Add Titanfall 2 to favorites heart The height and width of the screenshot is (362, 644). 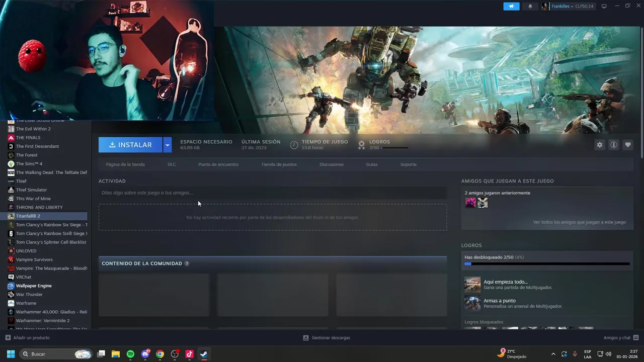coord(627,145)
